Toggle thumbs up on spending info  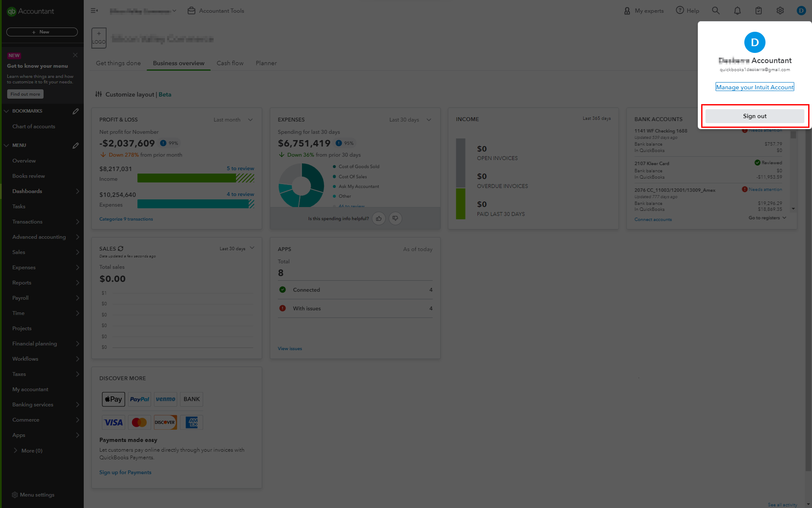click(x=379, y=218)
